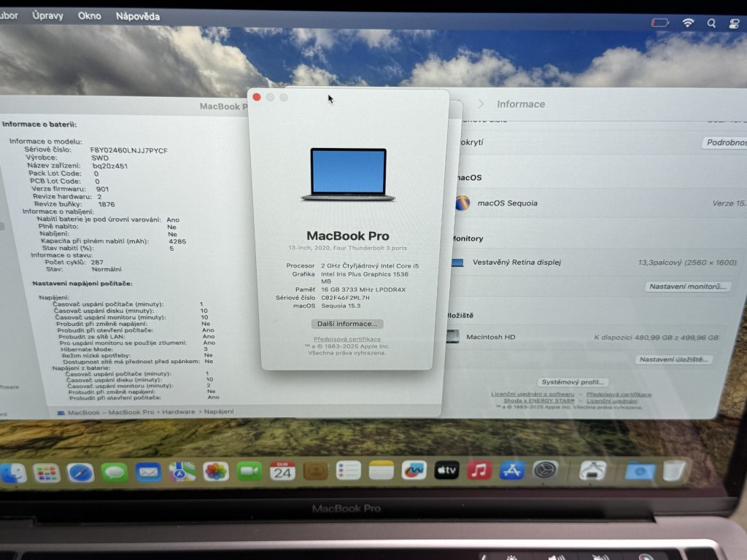This screenshot has height=560, width=747.
Task: Click the Podrobnosti button in Informace pane
Action: tap(724, 142)
